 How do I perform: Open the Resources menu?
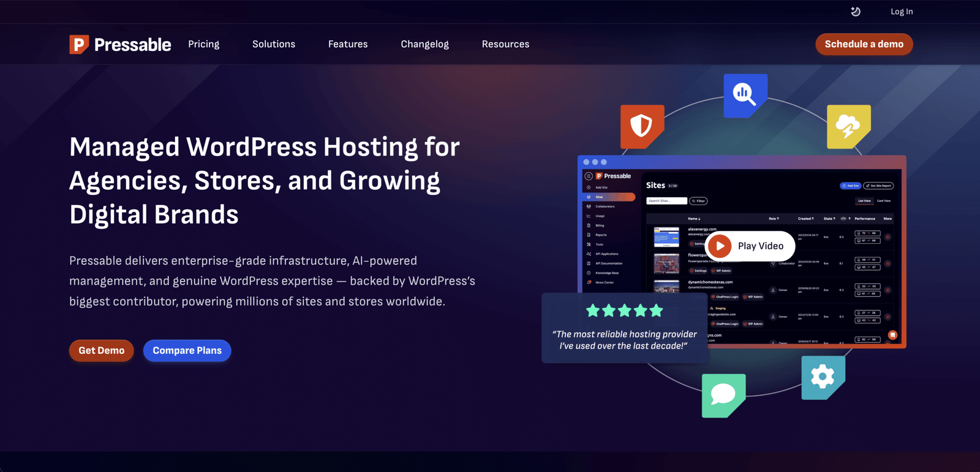tap(505, 44)
